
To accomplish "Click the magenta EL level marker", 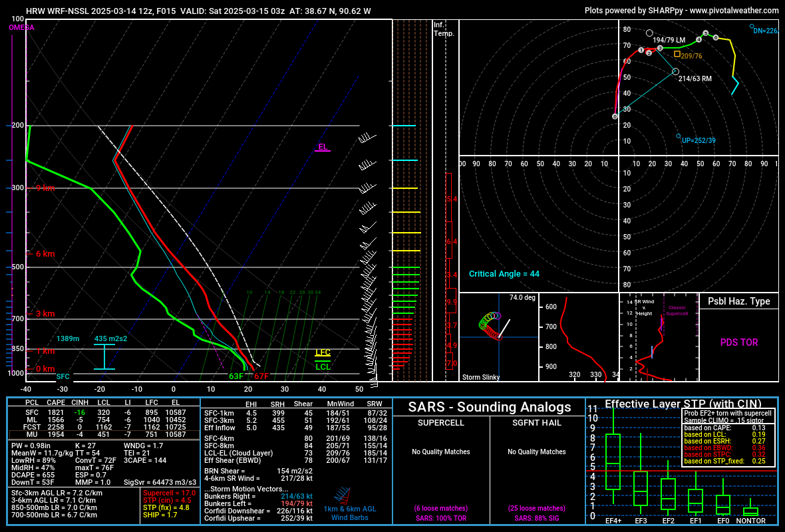I will pyautogui.click(x=323, y=148).
